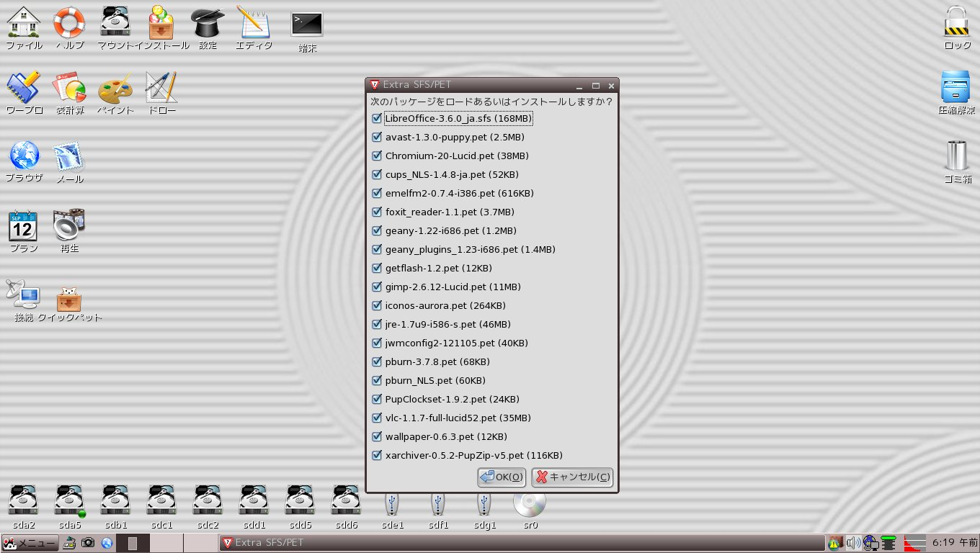Click the red memory usage graph in tray

(915, 543)
